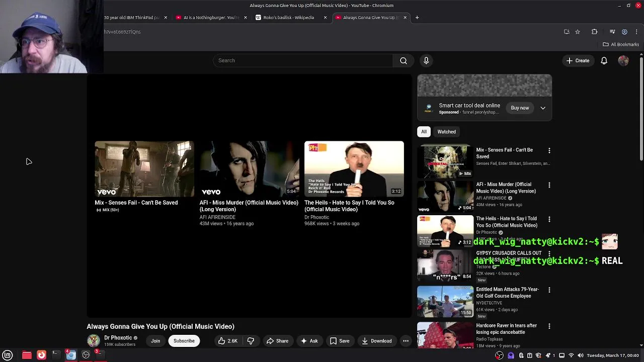Open the clock showing Tuesday, March 17
This screenshot has height=362, width=644.
tap(613, 355)
